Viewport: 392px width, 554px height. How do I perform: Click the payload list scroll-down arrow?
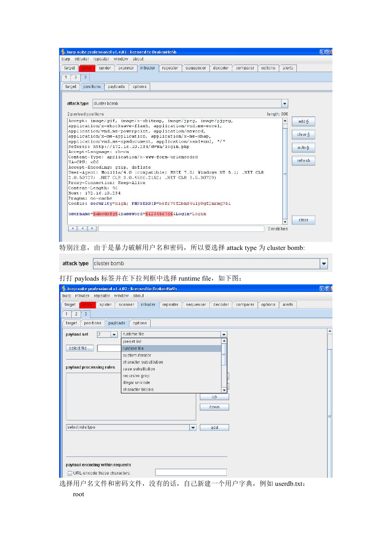tap(224, 390)
